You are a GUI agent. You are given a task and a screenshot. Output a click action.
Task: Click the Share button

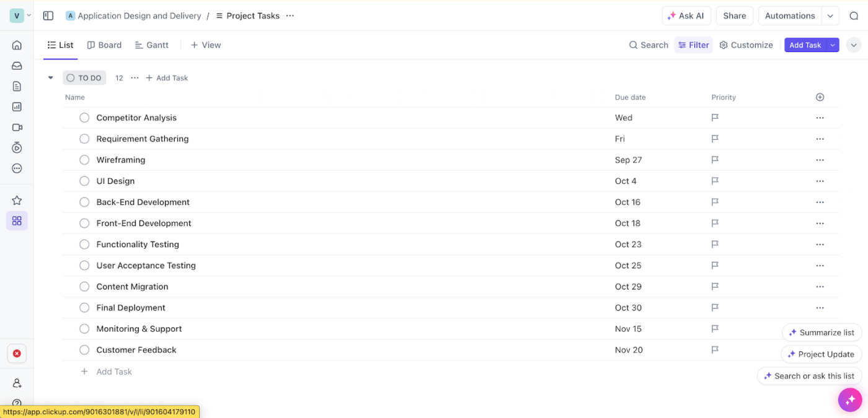734,16
